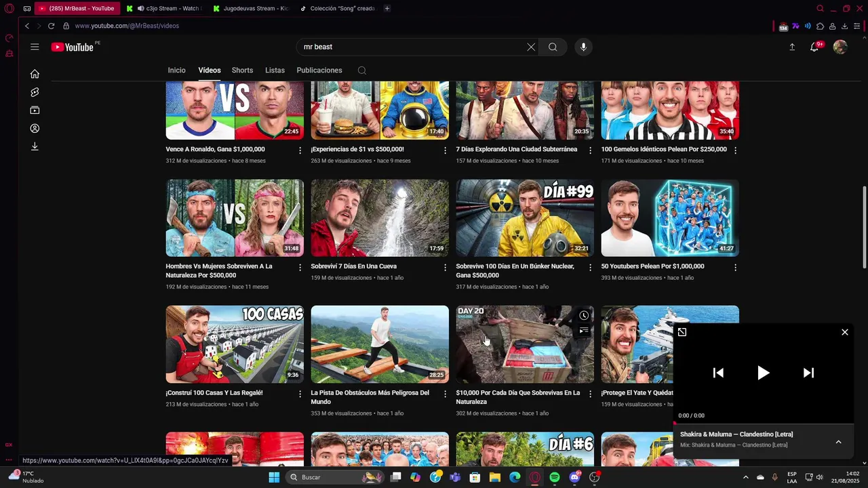Open Shorts from the left mini sidebar
This screenshot has width=868, height=488.
(x=35, y=92)
